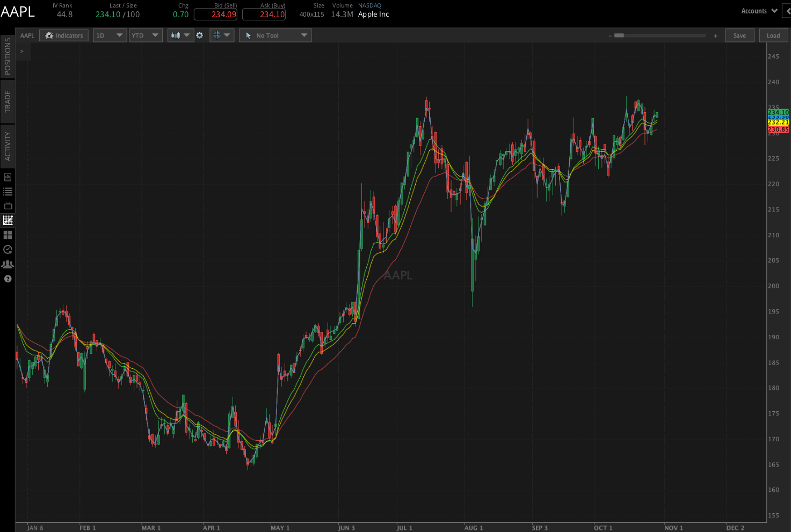791x532 pixels.
Task: Click the history clock icon in sidebar
Action: click(8, 249)
